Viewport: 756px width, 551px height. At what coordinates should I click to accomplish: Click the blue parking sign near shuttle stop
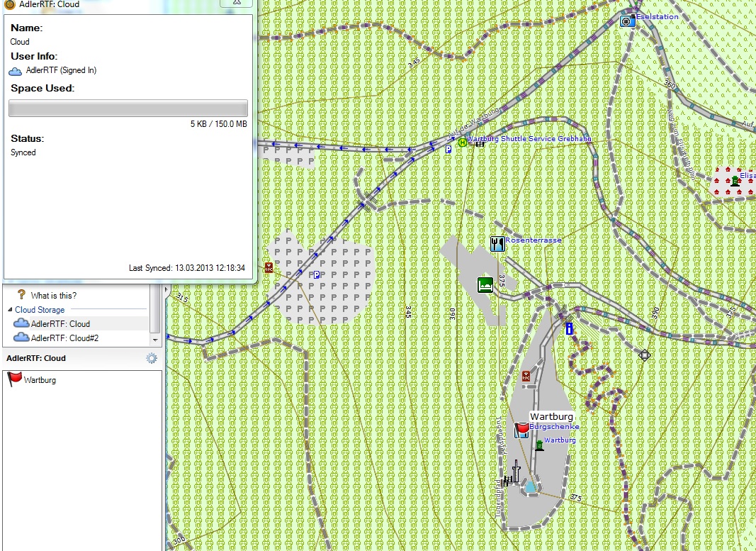pos(448,150)
